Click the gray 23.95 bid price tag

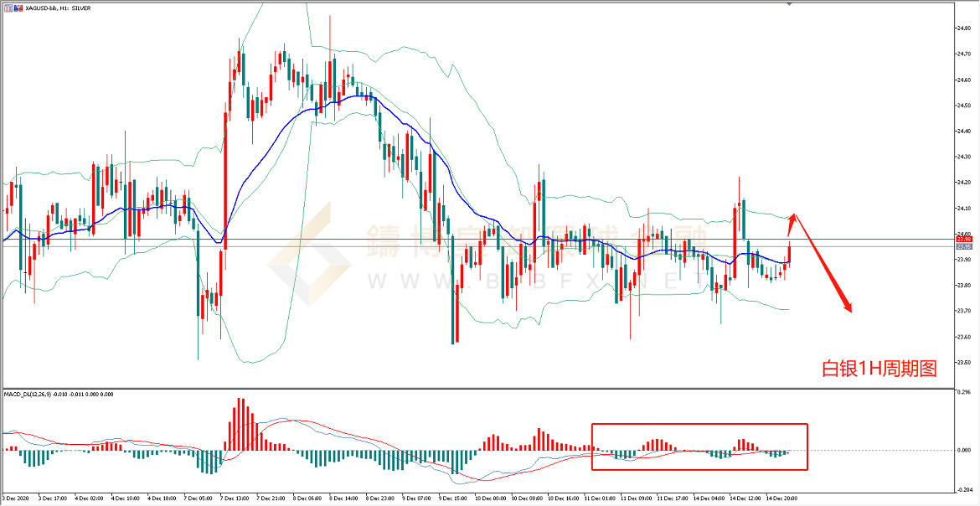click(x=962, y=246)
